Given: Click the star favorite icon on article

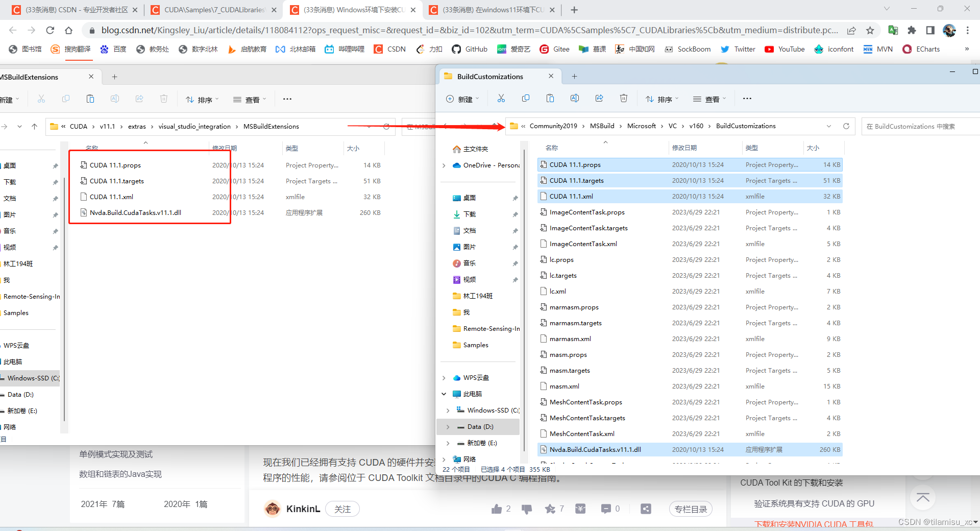Looking at the screenshot, I should [550, 509].
